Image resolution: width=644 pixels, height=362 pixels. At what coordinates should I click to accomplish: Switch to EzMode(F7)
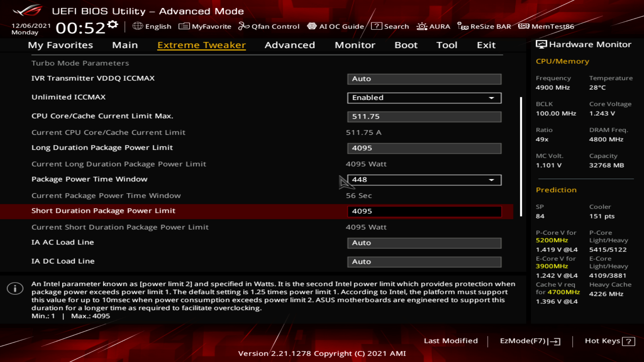pyautogui.click(x=530, y=341)
